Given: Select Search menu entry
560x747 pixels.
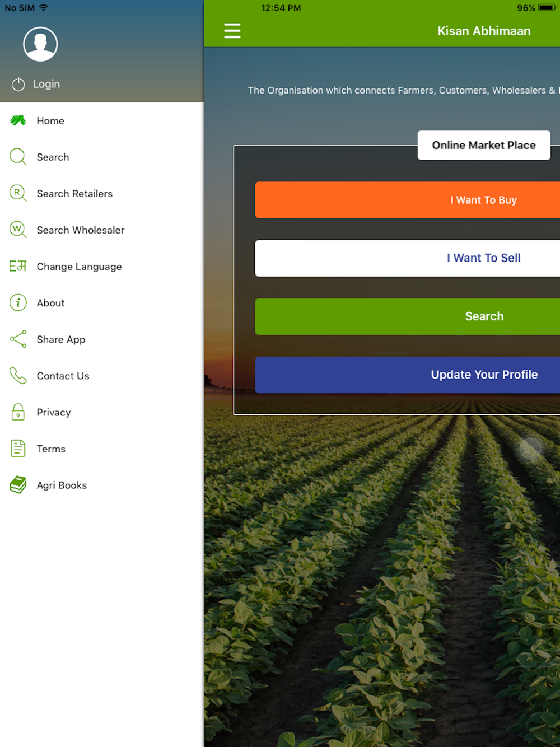Looking at the screenshot, I should pyautogui.click(x=102, y=157).
